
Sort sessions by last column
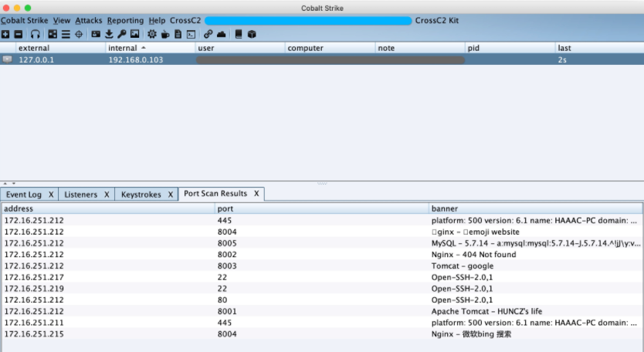[x=599, y=48]
